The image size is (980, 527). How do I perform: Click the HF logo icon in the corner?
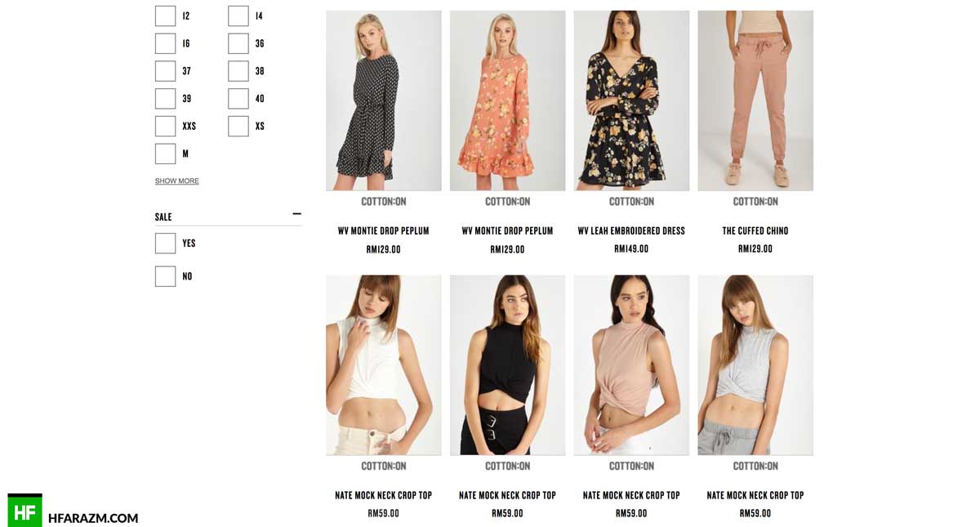pos(24,510)
